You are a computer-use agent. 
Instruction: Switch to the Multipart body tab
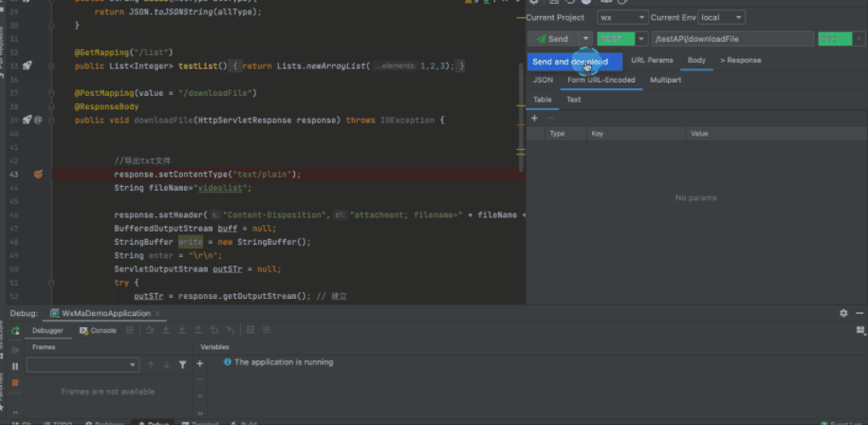click(665, 80)
